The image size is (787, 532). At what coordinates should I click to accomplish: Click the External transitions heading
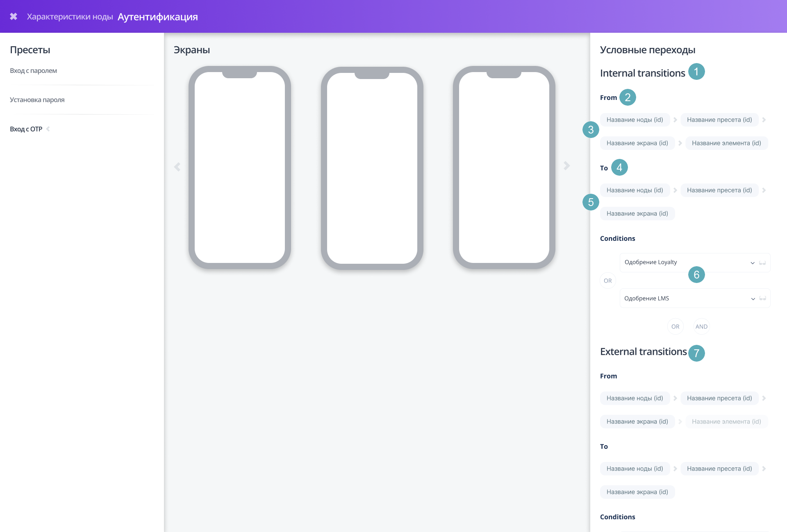643,352
